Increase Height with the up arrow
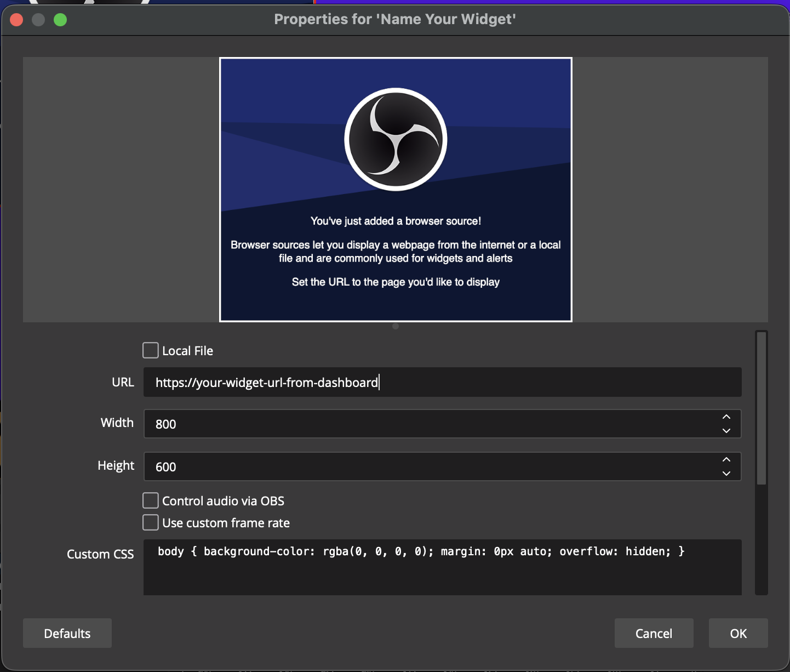Screen dimensions: 790x672 coord(726,460)
